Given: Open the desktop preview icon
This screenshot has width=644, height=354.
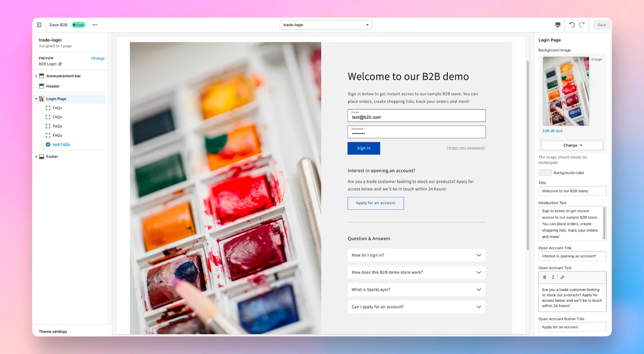Looking at the screenshot, I should [557, 24].
